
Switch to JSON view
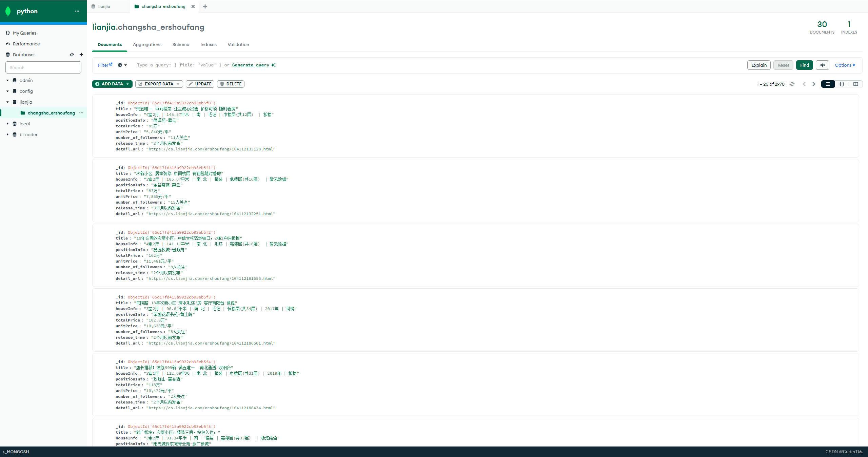[x=842, y=84]
